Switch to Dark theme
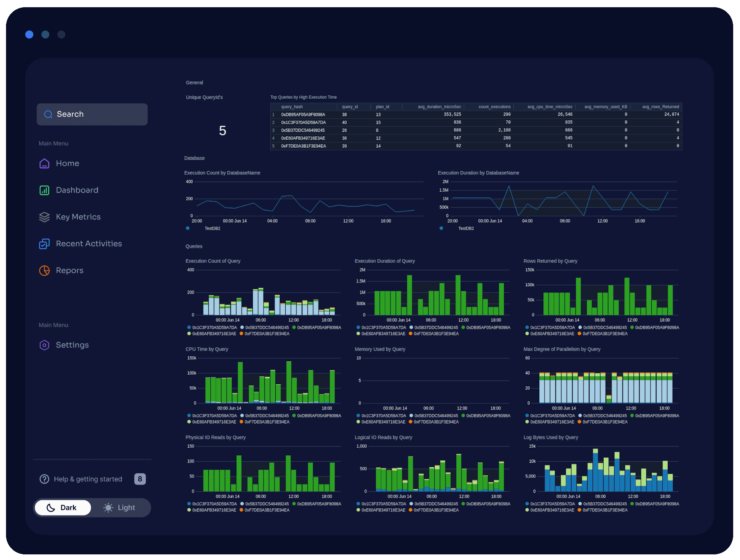The image size is (740, 560). (x=63, y=508)
